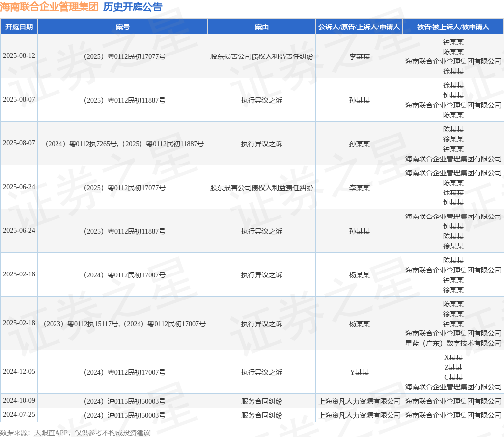Image resolution: width=504 pixels, height=437 pixels.
Task: Click the 2025-02-18 杨某某 plaintiff in sixth row
Action: point(360,275)
